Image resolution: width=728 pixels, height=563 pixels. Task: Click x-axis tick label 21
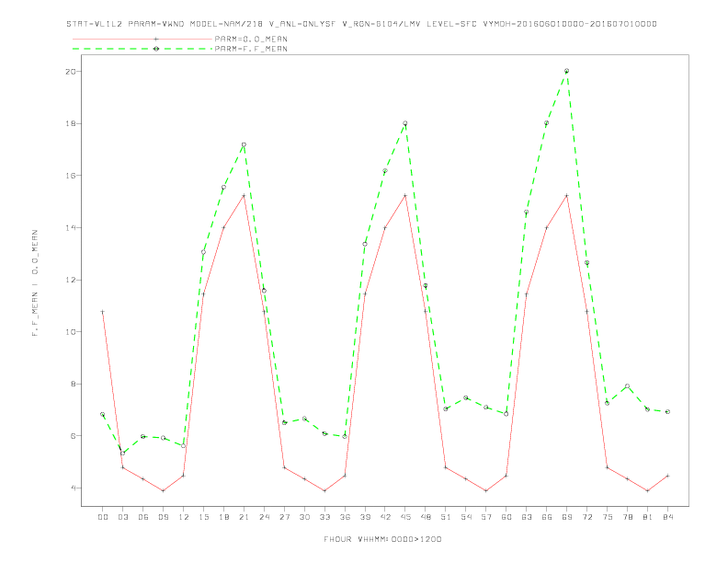coord(244,517)
